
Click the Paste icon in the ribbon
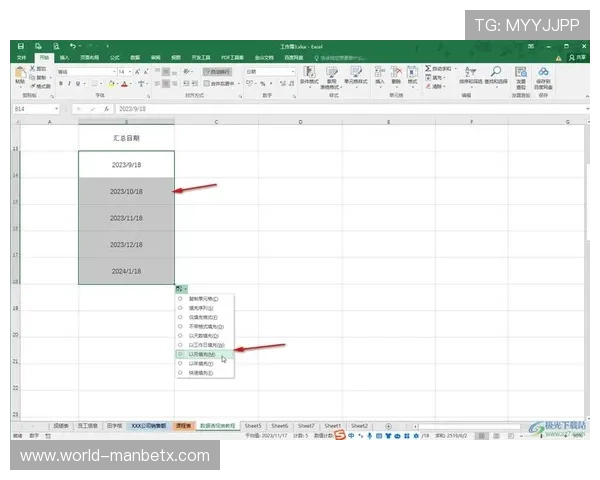(22, 74)
